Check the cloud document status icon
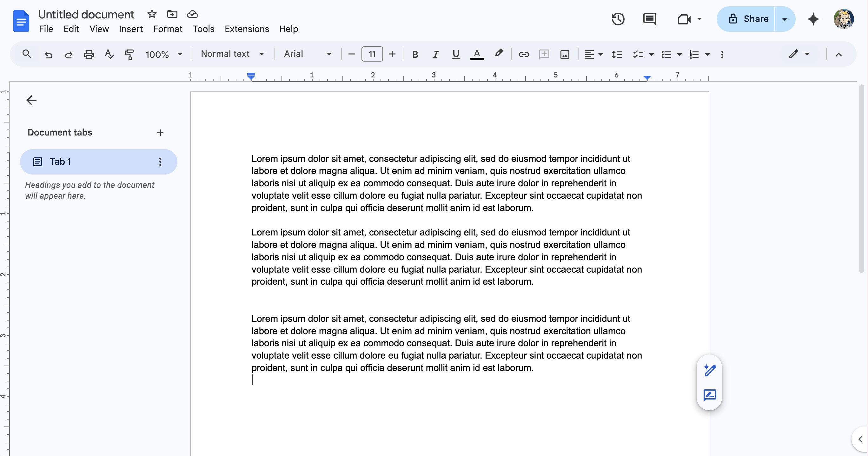This screenshot has width=868, height=456. (192, 14)
